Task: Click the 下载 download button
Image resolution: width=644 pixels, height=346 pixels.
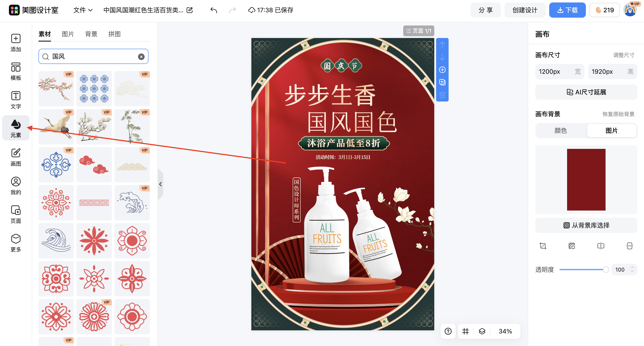Action: [x=567, y=10]
